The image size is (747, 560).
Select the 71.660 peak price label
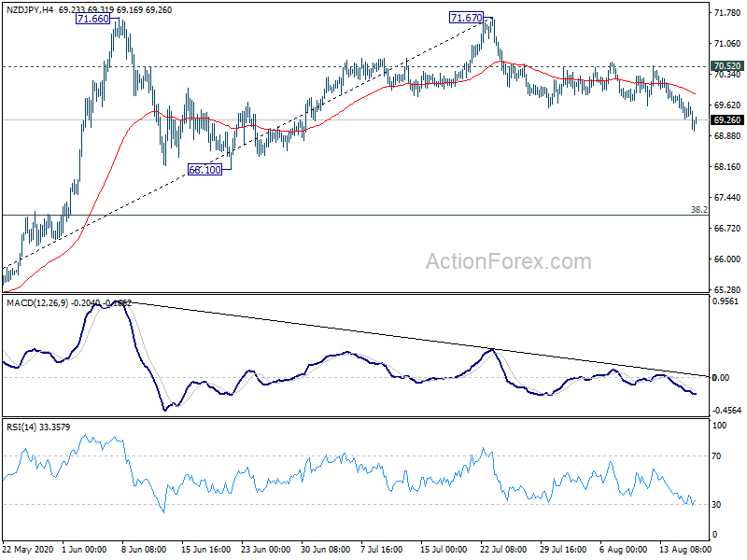92,19
